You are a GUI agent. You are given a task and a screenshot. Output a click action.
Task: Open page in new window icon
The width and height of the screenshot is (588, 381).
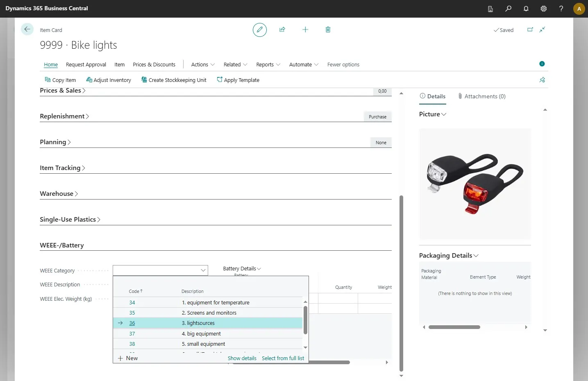(530, 29)
